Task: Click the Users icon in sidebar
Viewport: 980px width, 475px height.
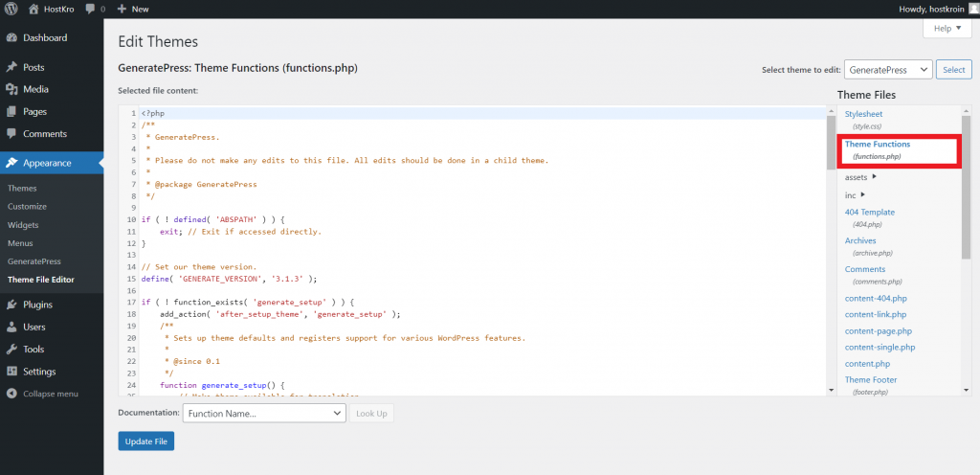Action: [x=11, y=327]
